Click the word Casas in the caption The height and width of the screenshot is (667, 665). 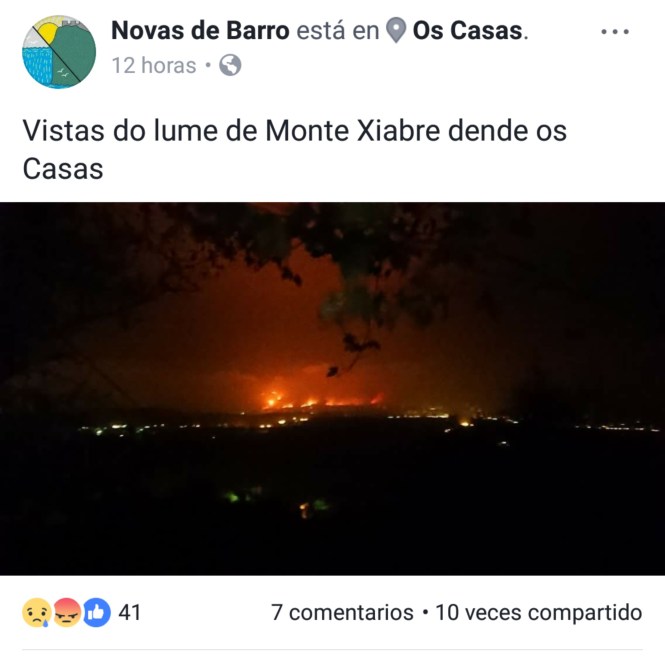click(x=63, y=169)
